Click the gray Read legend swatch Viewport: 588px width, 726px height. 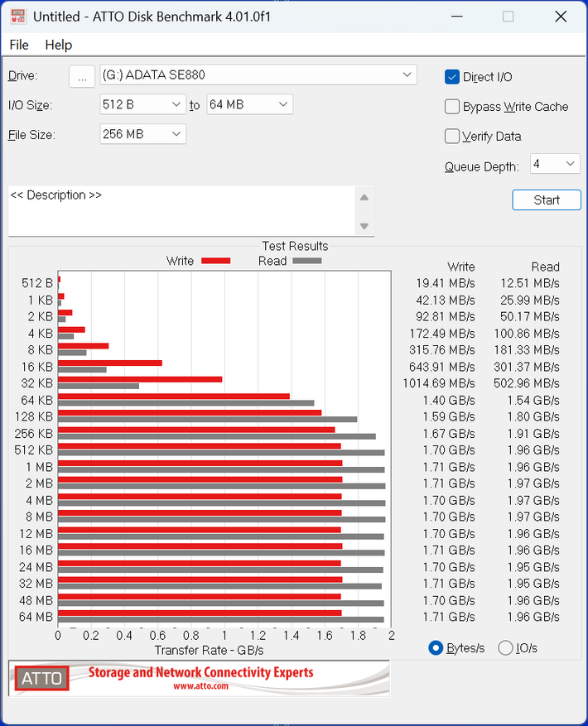307,261
